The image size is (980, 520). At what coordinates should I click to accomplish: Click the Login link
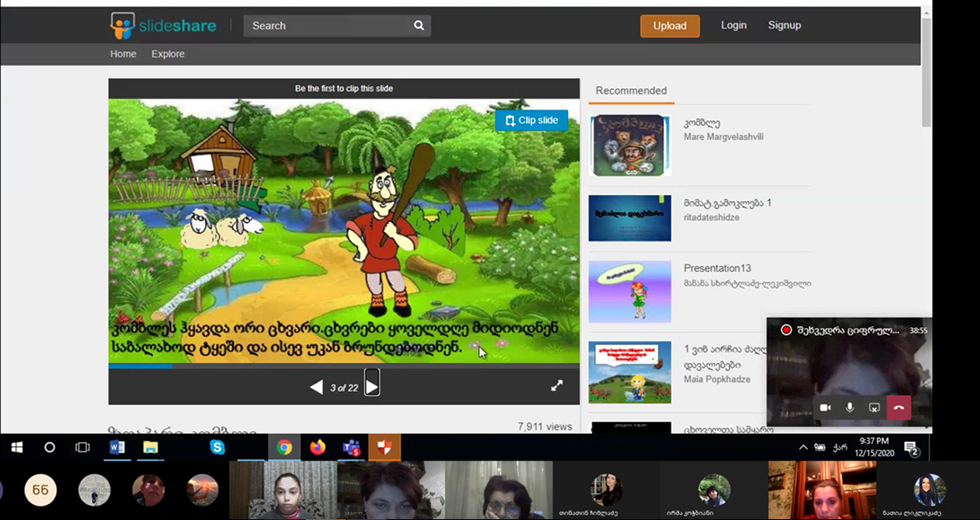pyautogui.click(x=733, y=25)
